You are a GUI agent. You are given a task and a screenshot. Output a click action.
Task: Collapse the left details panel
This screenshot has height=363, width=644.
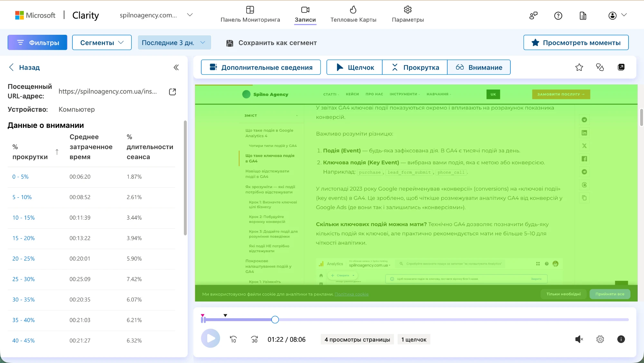176,67
